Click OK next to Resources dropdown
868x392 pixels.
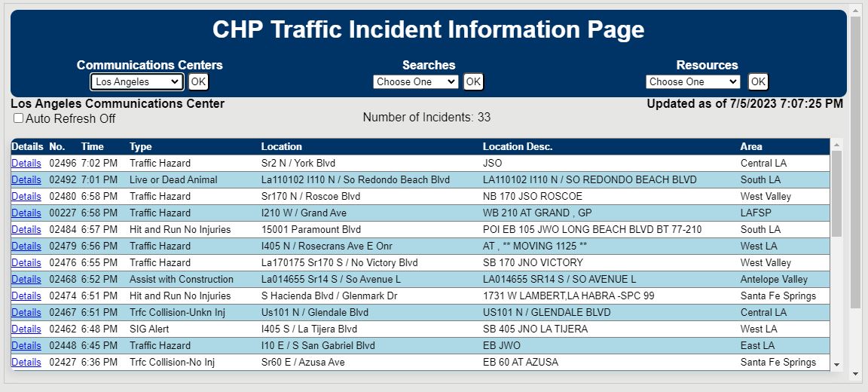(x=758, y=82)
